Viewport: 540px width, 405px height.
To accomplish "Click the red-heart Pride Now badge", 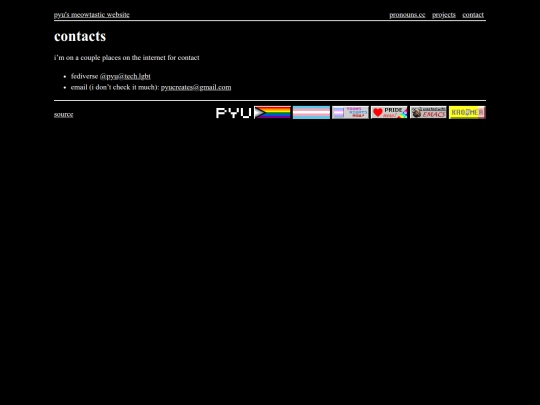I will click(x=389, y=113).
